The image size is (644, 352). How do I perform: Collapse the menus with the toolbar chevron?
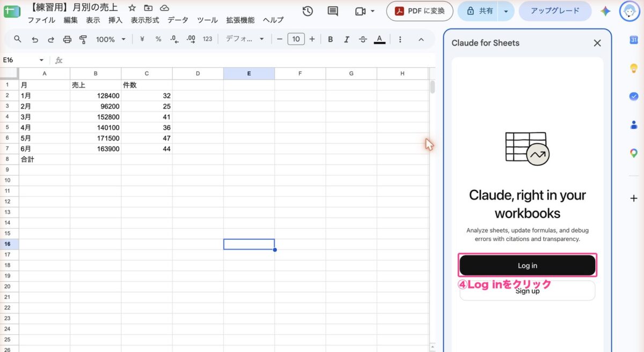[x=421, y=39]
